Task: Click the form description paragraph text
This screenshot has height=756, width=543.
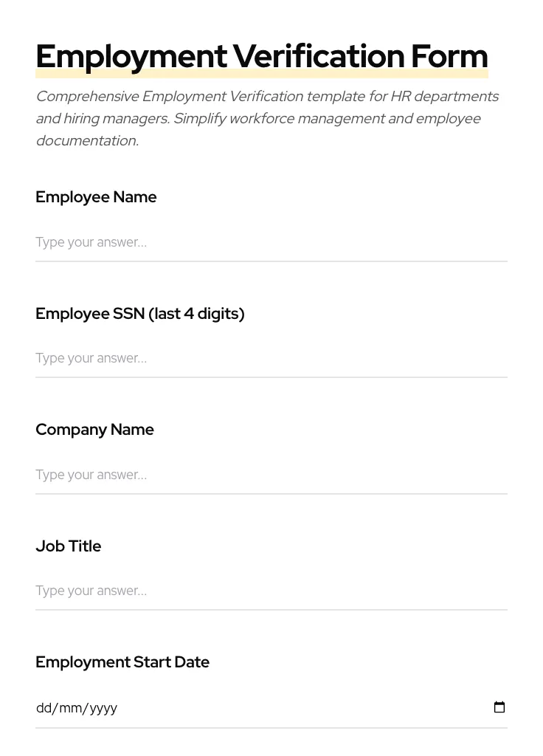Action: (x=267, y=118)
